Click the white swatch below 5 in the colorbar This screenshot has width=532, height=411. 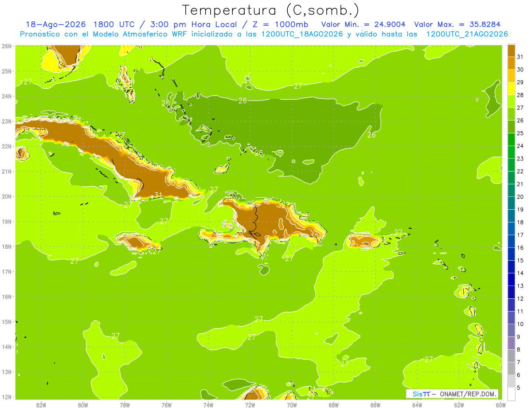(x=511, y=394)
